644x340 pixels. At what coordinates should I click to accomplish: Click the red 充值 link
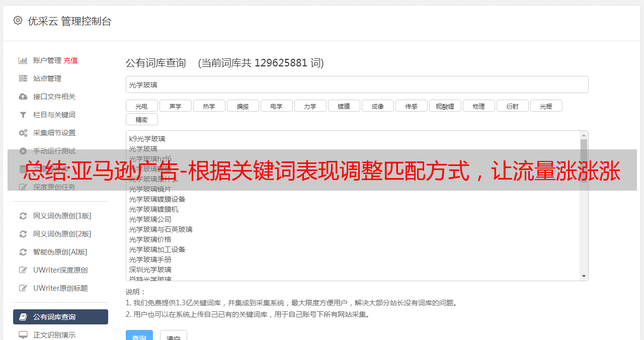[x=70, y=60]
